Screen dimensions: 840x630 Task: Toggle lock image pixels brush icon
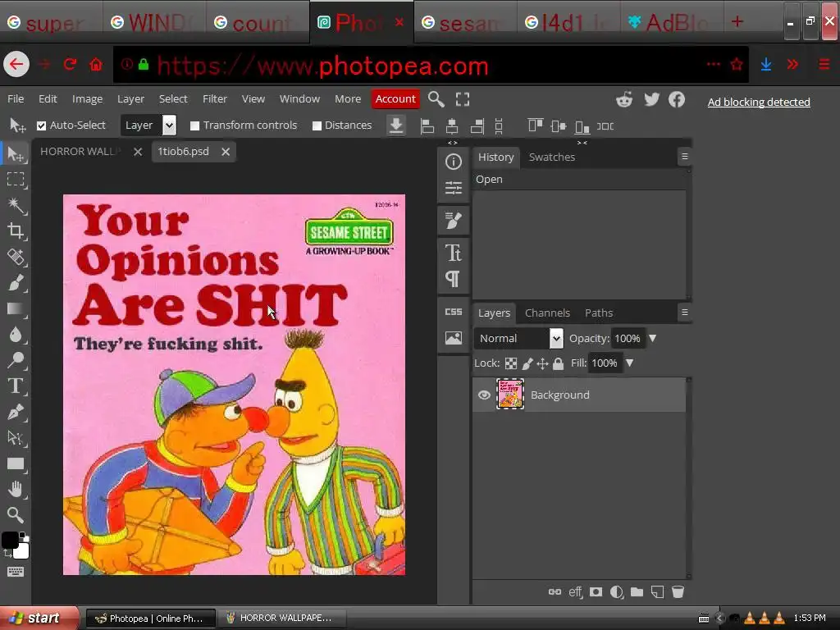pyautogui.click(x=527, y=363)
